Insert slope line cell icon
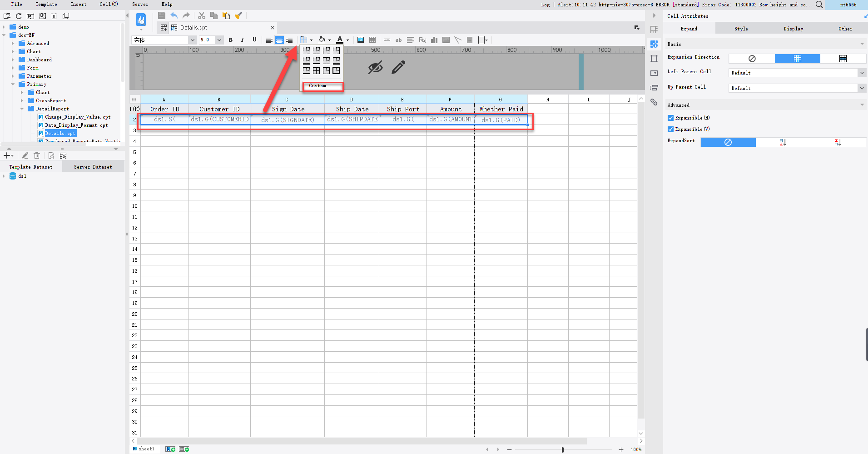Screen dimensions: 868x454 458,40
